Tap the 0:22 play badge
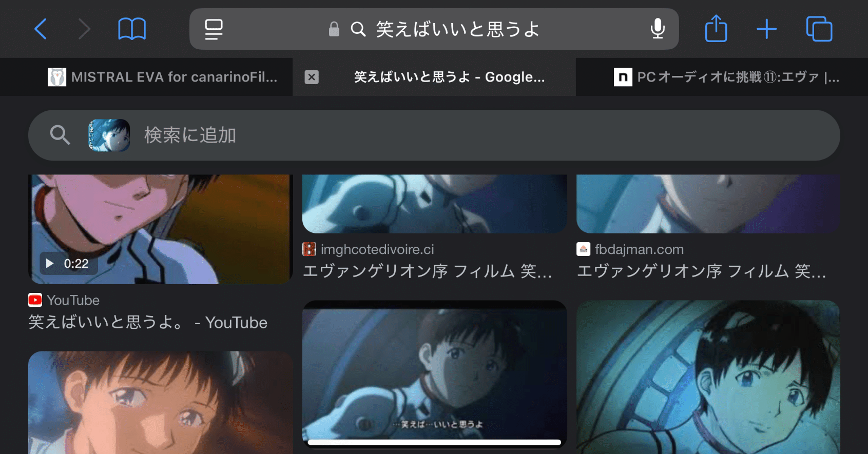The image size is (868, 454). 69,264
